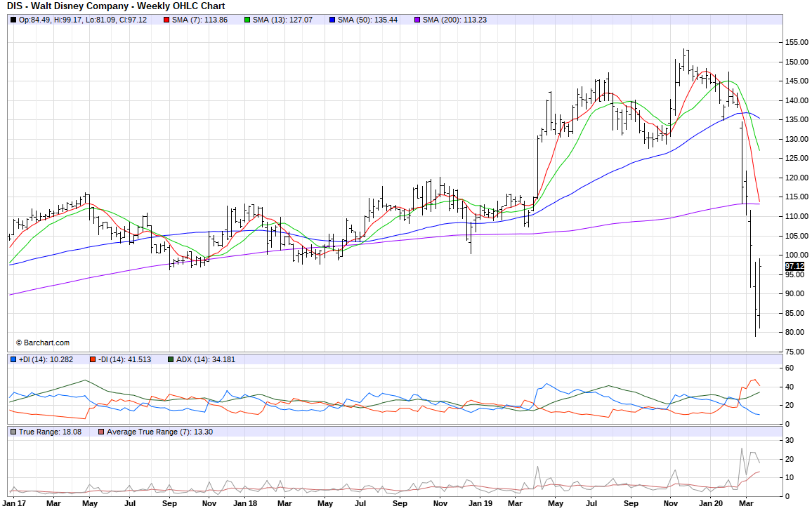Click the 'SMA (200): 113.23' legend label
The height and width of the screenshot is (525, 812).
pyautogui.click(x=454, y=20)
